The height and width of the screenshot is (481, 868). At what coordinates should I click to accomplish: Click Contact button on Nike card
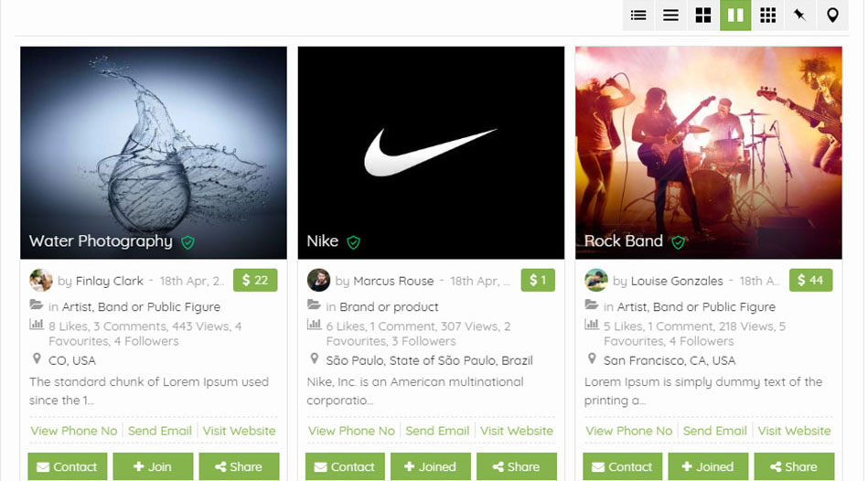coord(345,466)
